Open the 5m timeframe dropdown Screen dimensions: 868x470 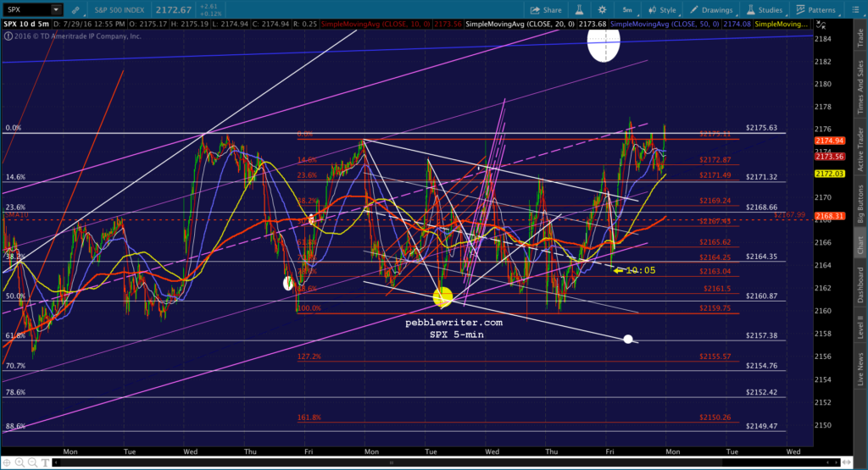pyautogui.click(x=628, y=10)
